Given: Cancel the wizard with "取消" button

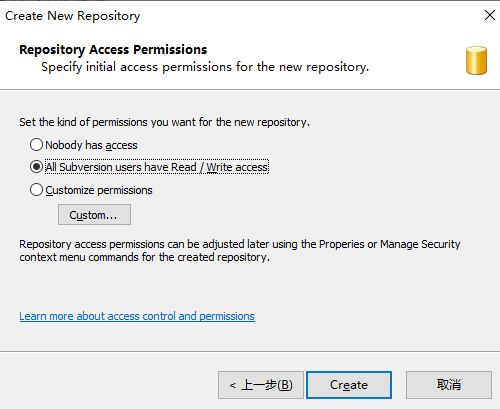Looking at the screenshot, I should click(x=449, y=385).
